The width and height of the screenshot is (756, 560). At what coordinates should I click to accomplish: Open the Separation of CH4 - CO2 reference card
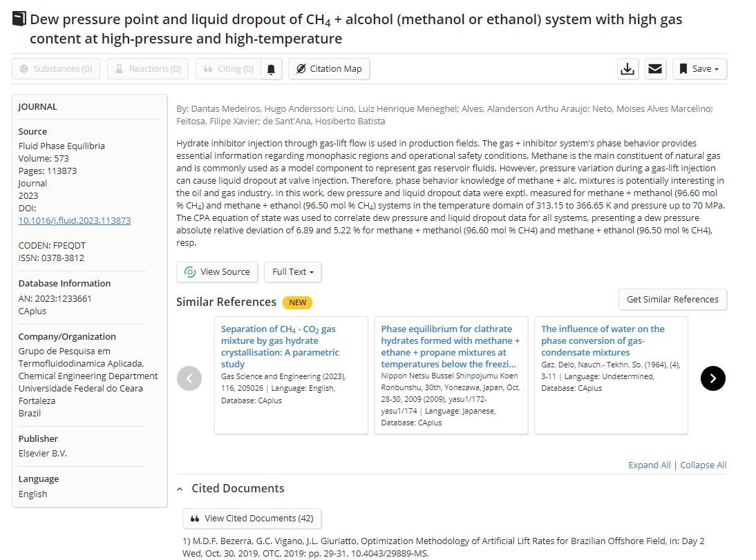click(291, 376)
